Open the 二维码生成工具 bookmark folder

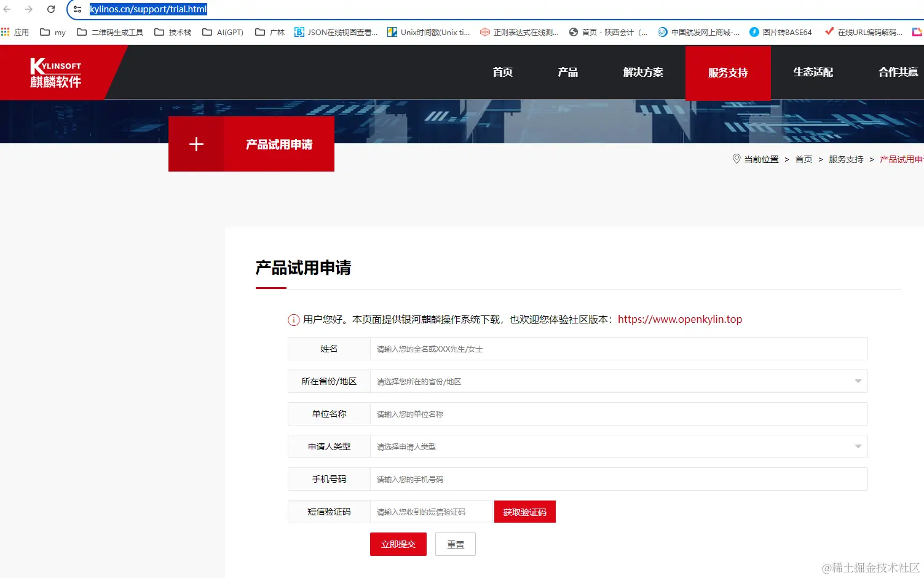click(x=110, y=32)
